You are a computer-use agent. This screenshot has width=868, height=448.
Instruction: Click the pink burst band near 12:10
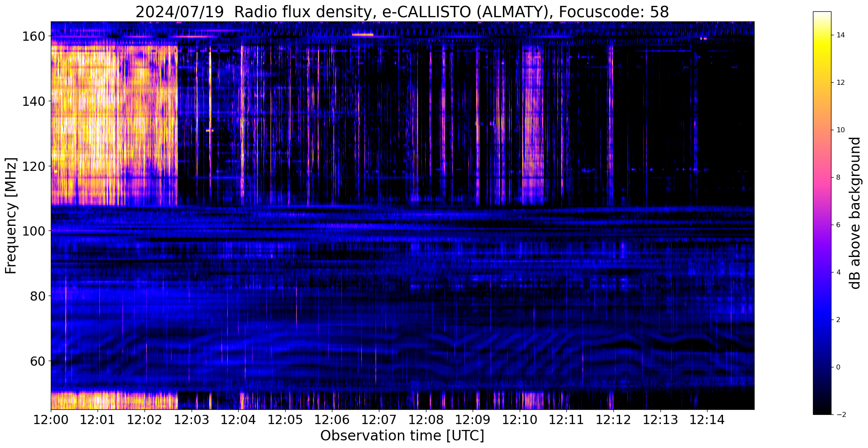pos(533,126)
